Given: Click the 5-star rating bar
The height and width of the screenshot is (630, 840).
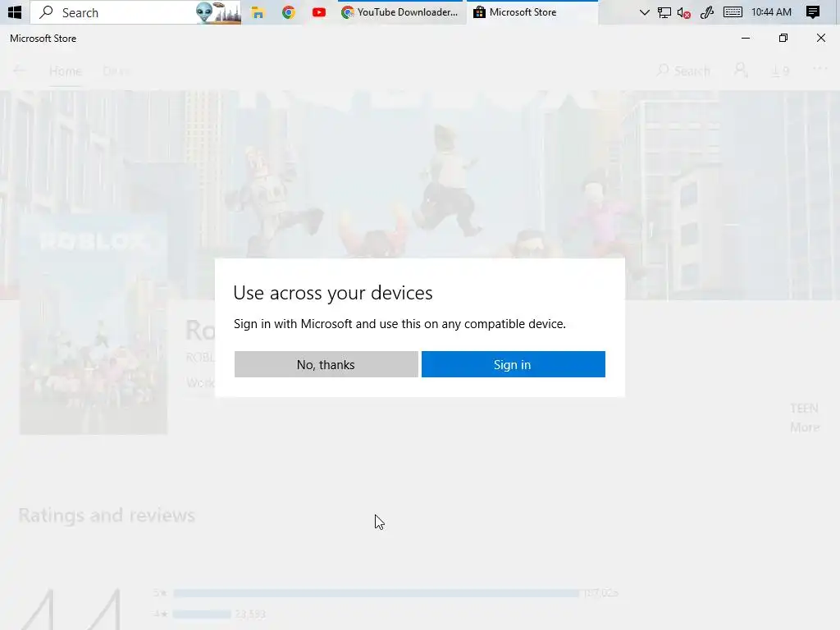Looking at the screenshot, I should pos(376,593).
